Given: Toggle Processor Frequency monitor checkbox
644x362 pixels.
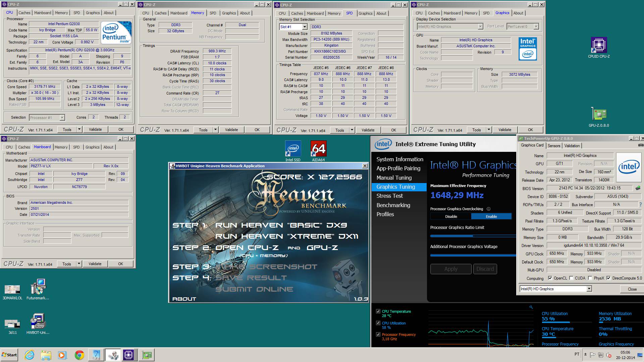Looking at the screenshot, I should 378,335.
